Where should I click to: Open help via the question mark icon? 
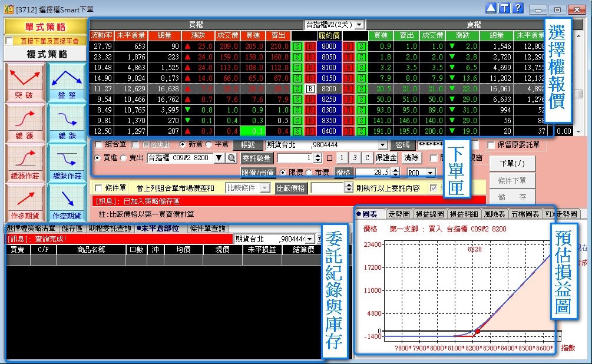point(518,8)
